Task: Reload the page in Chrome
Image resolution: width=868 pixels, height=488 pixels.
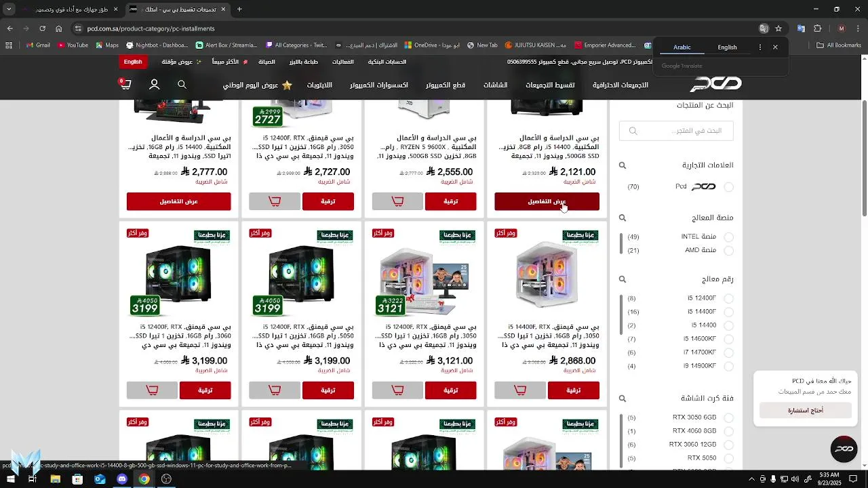Action: coord(42,28)
